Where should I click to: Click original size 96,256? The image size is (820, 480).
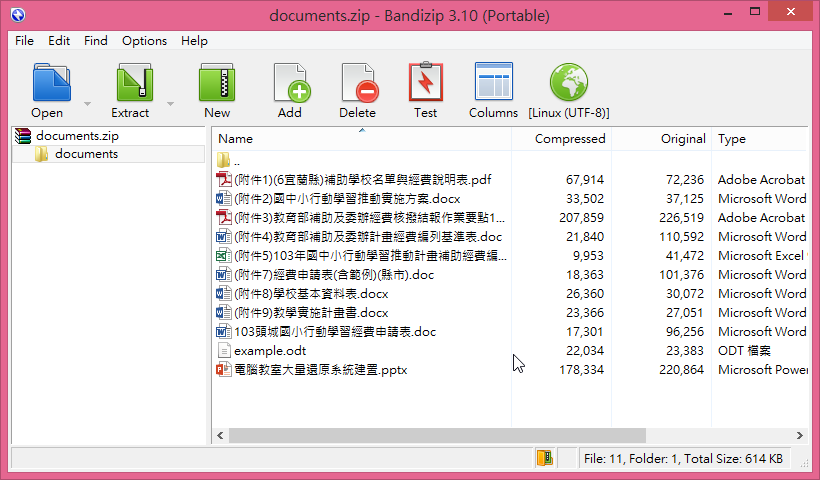point(687,332)
